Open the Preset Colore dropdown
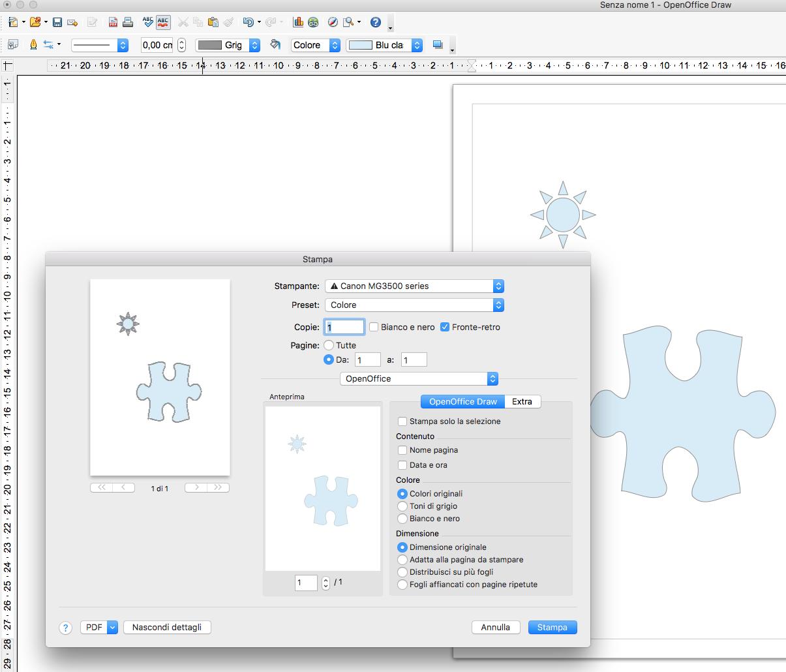Screen dimensions: 786x672 pos(414,305)
